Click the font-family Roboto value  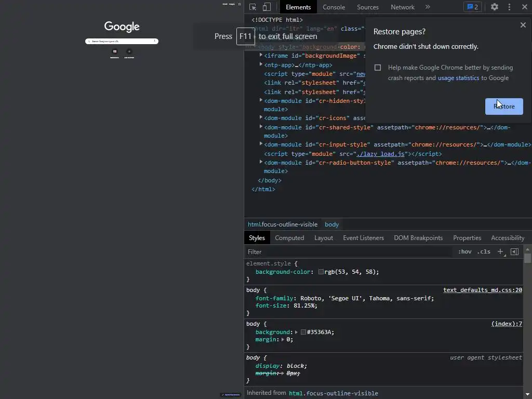pos(367,298)
